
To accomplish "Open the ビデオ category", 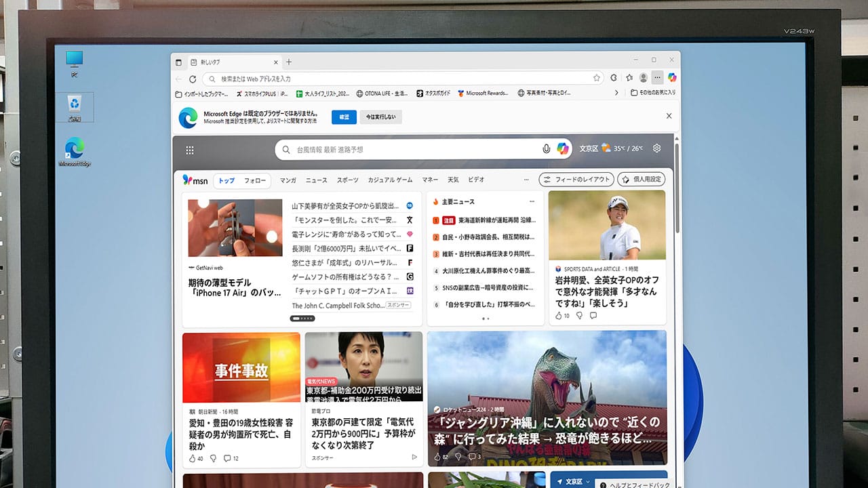I will (x=476, y=180).
